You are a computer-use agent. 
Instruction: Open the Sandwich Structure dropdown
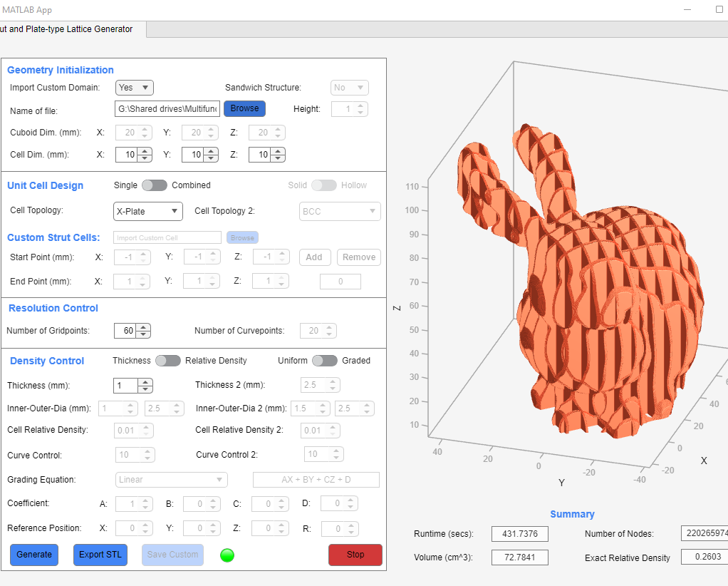(350, 88)
